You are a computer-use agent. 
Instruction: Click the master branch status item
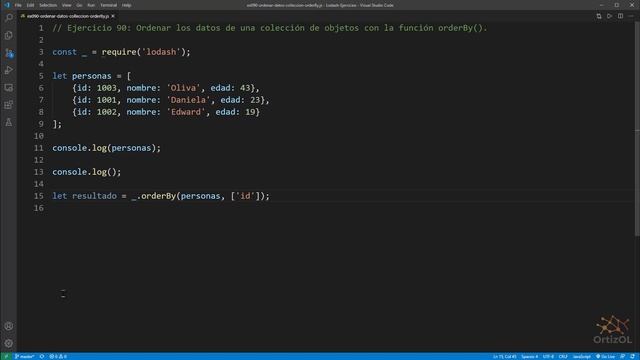(24, 356)
